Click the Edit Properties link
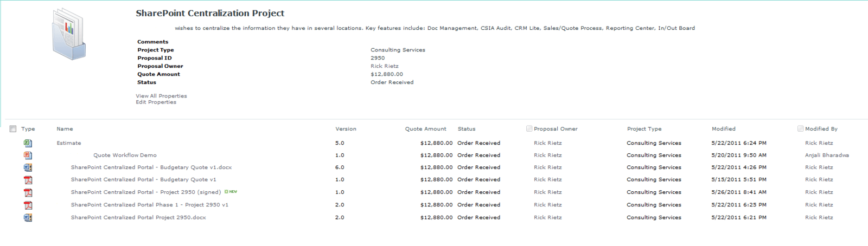The image size is (868, 246). click(x=156, y=102)
